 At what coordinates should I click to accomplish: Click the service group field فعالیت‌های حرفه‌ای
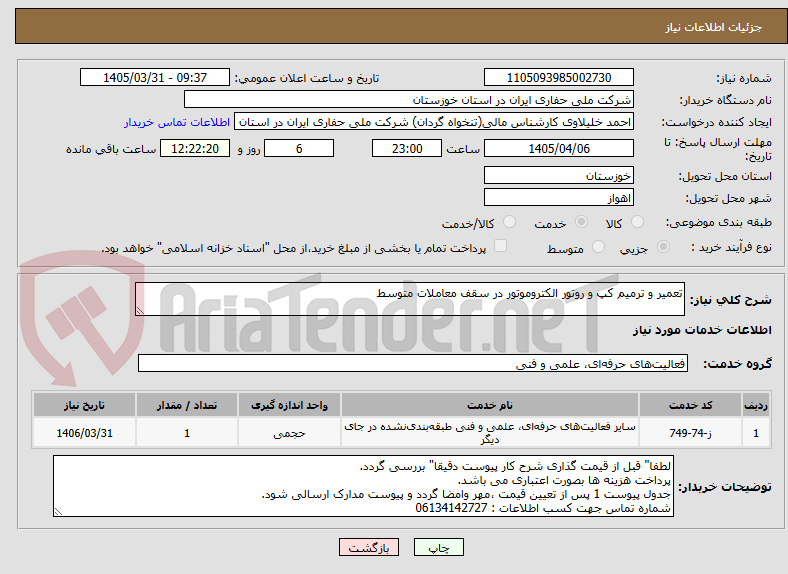pyautogui.click(x=413, y=363)
